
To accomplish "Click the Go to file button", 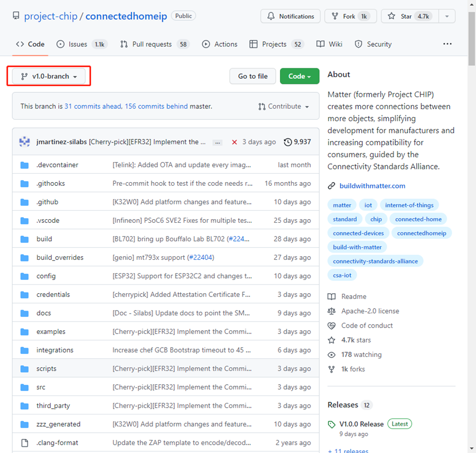I will click(252, 76).
